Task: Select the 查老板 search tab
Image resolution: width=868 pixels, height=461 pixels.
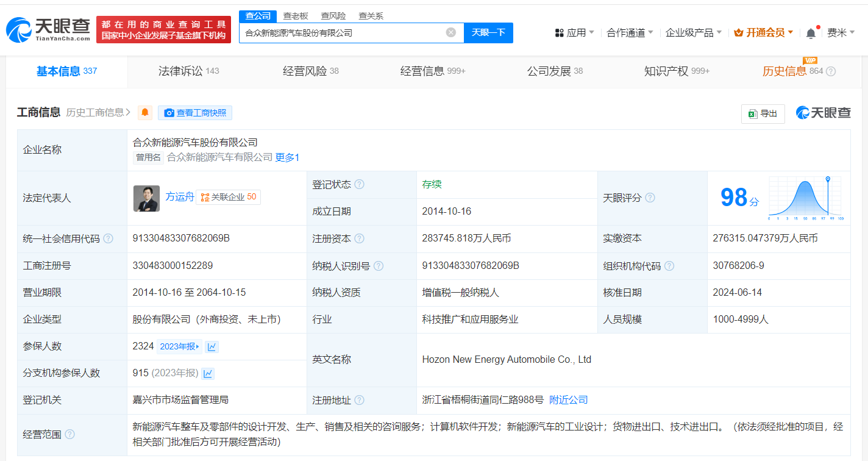Action: click(295, 16)
